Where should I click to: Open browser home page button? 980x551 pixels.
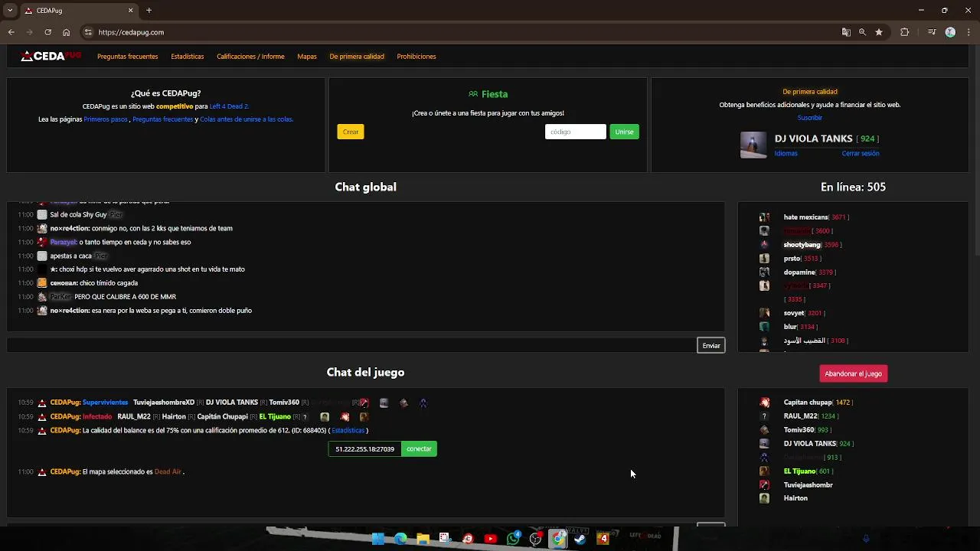66,32
